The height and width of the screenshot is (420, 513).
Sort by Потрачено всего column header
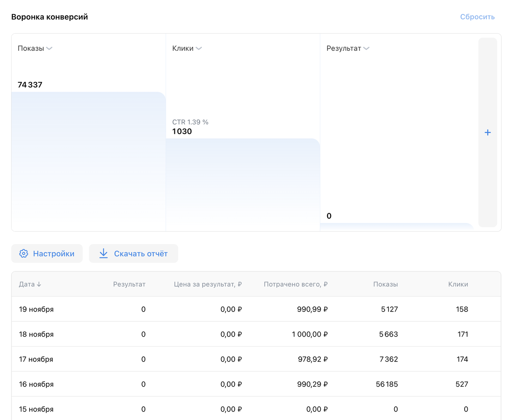[x=296, y=284]
